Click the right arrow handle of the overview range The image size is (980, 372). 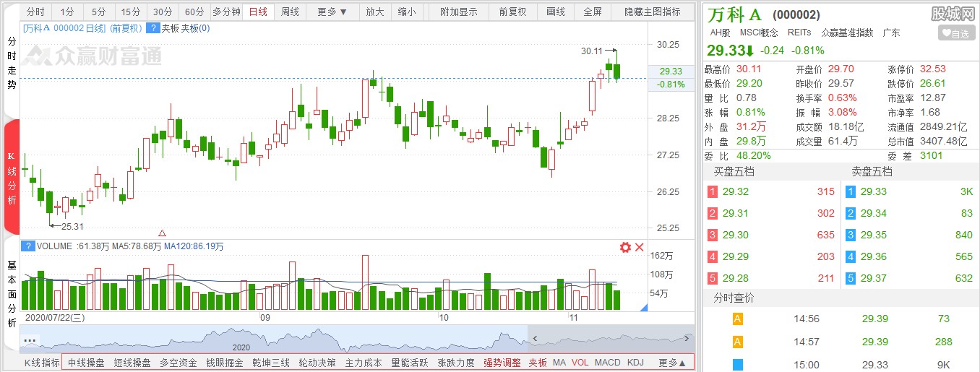(x=686, y=337)
